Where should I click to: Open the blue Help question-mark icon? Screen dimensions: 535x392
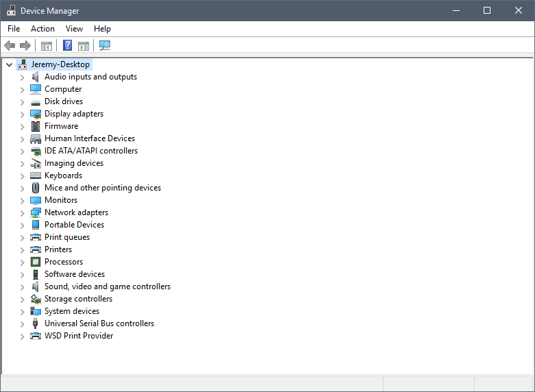pyautogui.click(x=68, y=45)
